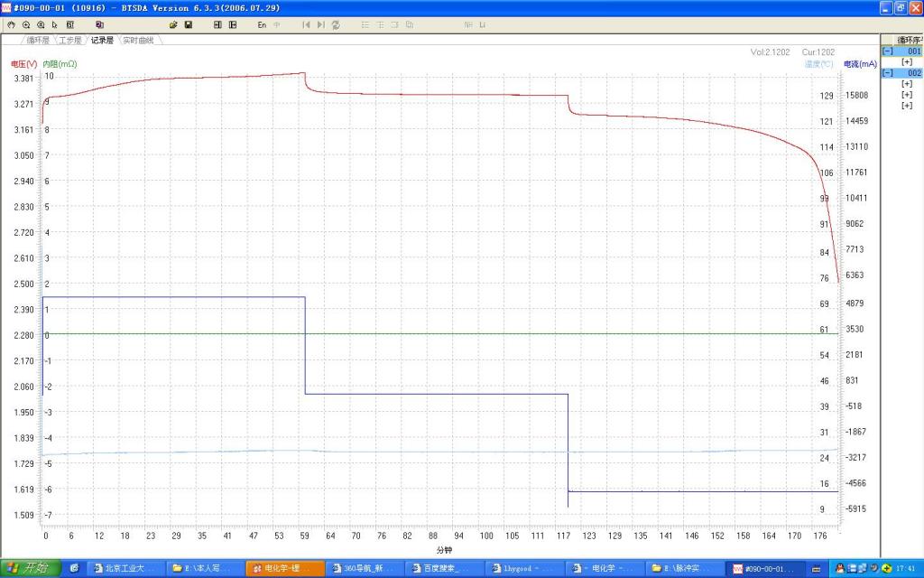
Task: Click the fit-to-window toolbar icon
Action: 70,24
